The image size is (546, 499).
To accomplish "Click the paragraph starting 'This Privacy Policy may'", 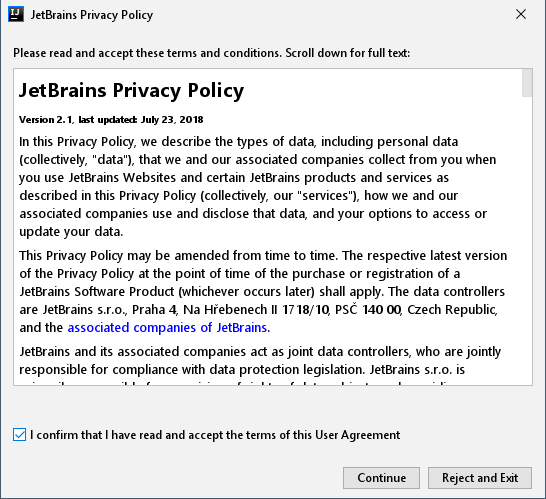I will (263, 291).
